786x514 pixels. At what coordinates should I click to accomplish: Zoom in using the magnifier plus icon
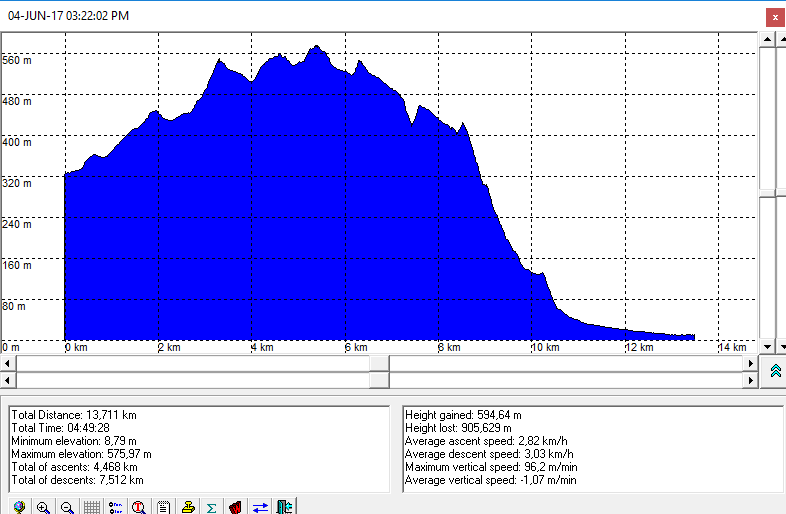(43, 507)
